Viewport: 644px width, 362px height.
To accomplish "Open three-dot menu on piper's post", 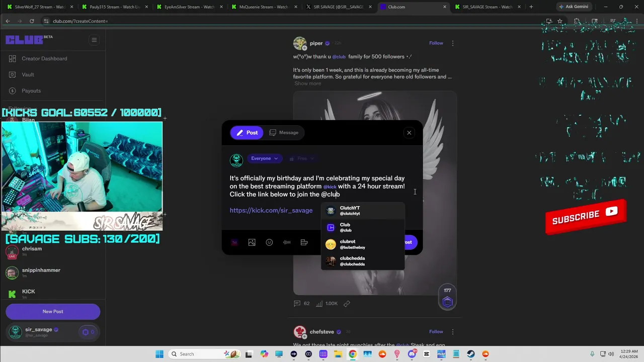I will 452,43.
